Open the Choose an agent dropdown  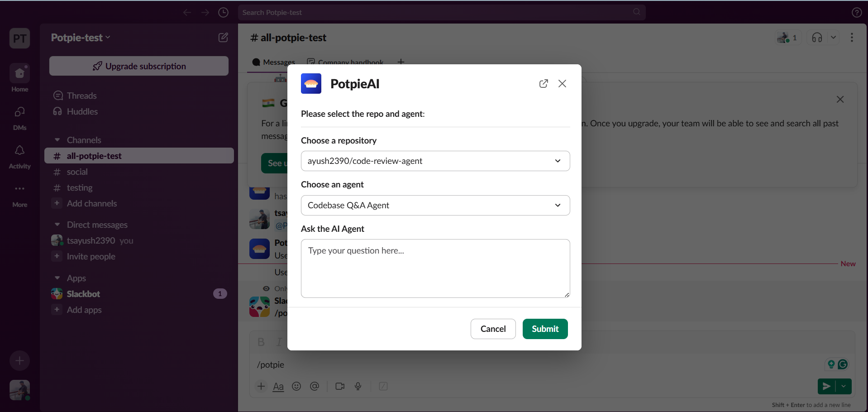(x=435, y=206)
